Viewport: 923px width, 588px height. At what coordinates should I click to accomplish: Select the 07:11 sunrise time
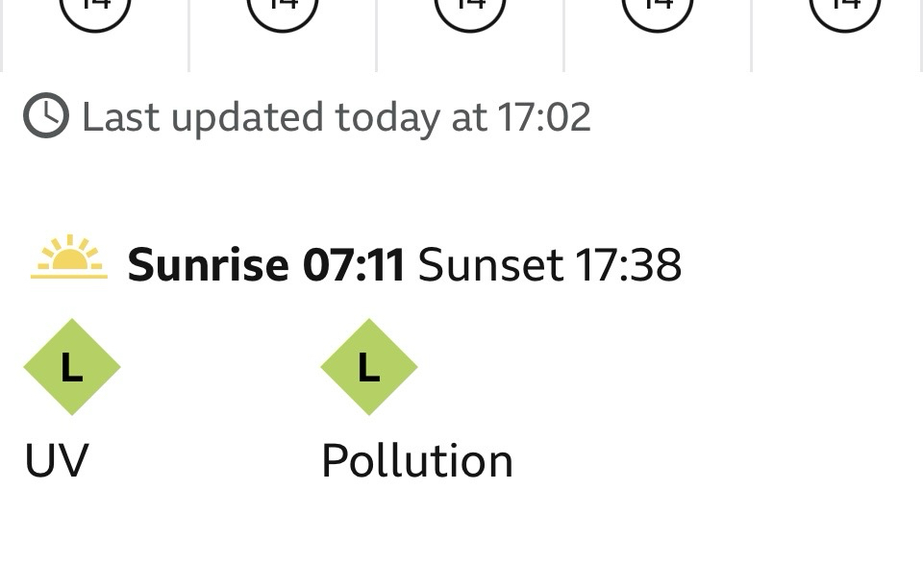354,265
